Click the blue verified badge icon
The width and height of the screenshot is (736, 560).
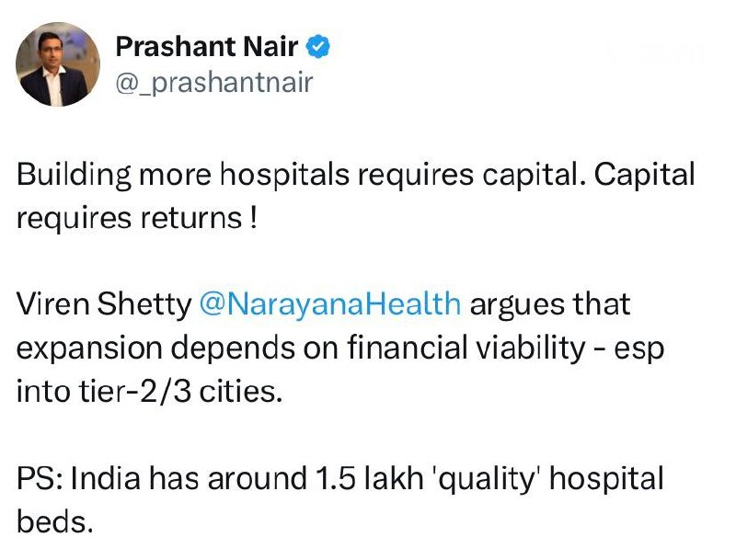(x=318, y=46)
